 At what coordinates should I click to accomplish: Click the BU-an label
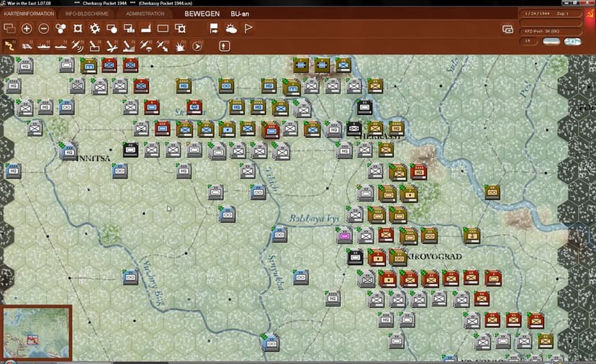240,14
